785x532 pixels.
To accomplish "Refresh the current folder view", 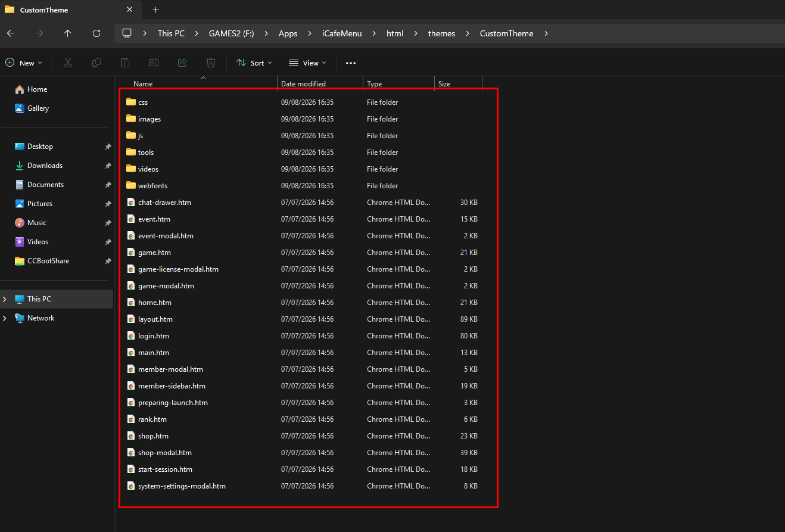I will coord(96,33).
